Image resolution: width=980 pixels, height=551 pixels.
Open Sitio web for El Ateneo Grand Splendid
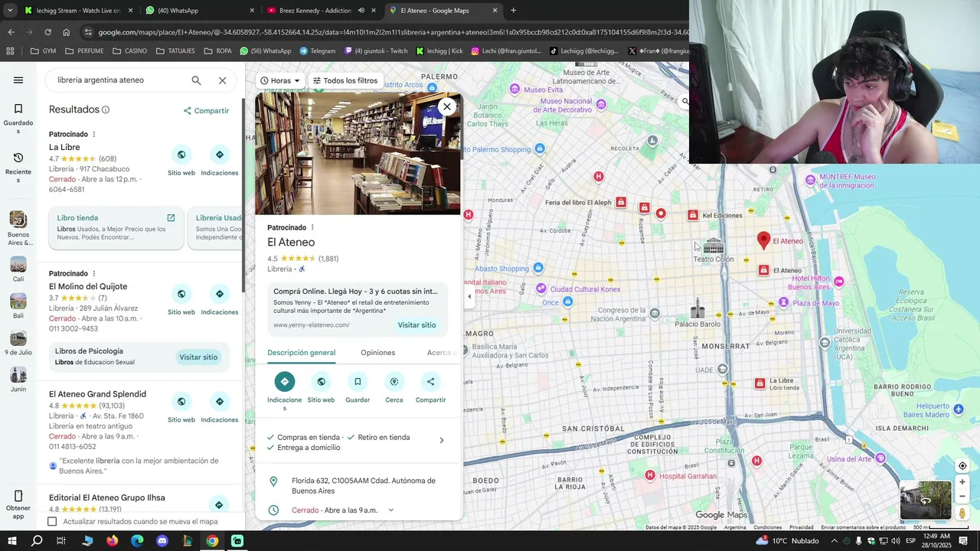click(181, 402)
